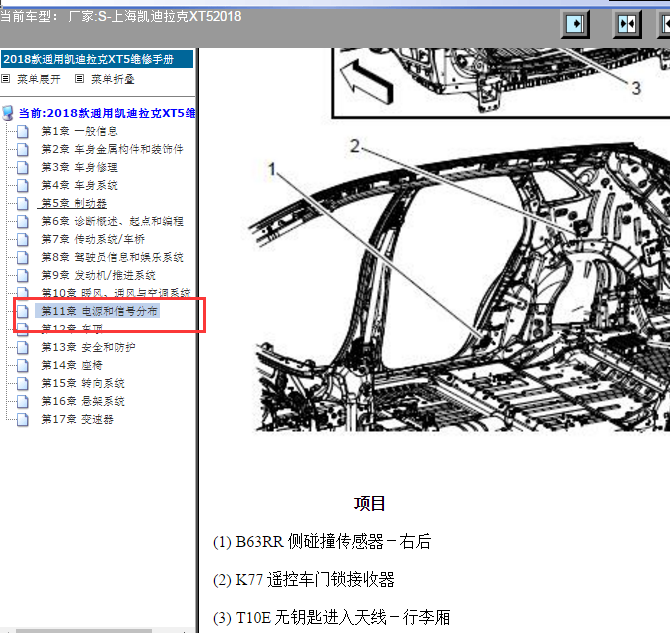Click text (3) T10E 无钥匙进入天线-行李厢
Image resolution: width=670 pixels, height=633 pixels.
332,617
